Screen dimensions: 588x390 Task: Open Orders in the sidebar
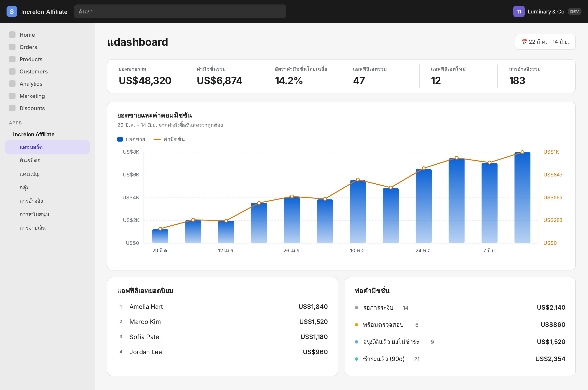coord(47,47)
